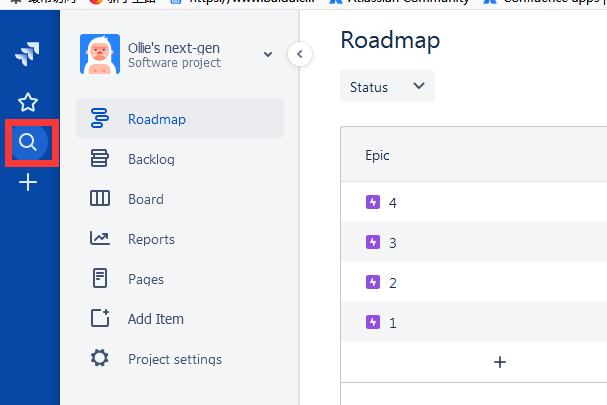The height and width of the screenshot is (405, 607).
Task: Add a new epic with plus button
Action: coord(500,362)
